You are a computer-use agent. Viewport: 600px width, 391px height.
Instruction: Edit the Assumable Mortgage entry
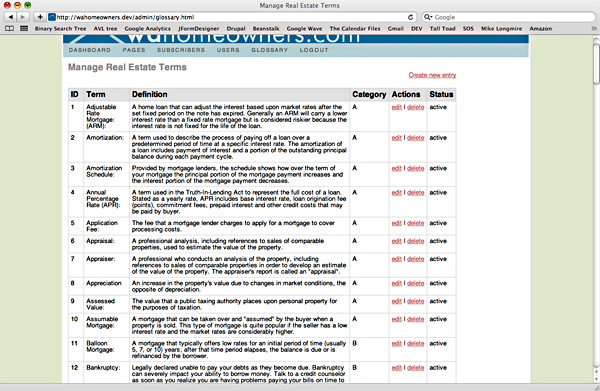pyautogui.click(x=396, y=319)
